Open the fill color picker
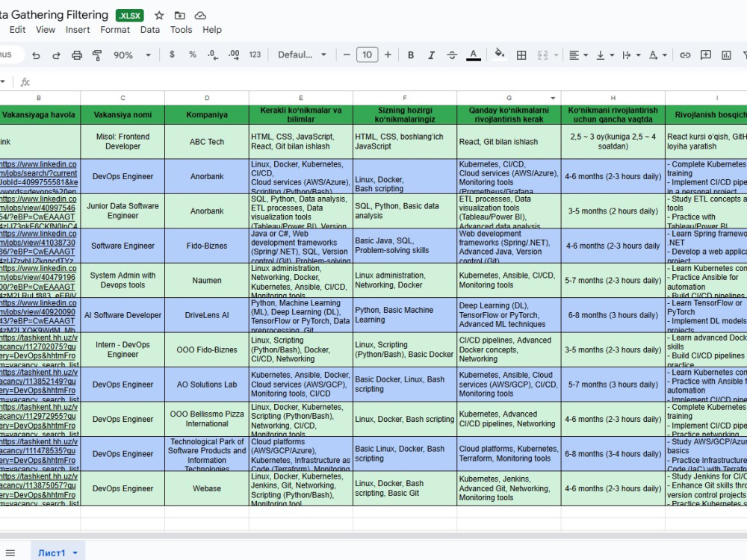The width and height of the screenshot is (747, 560). pyautogui.click(x=499, y=55)
